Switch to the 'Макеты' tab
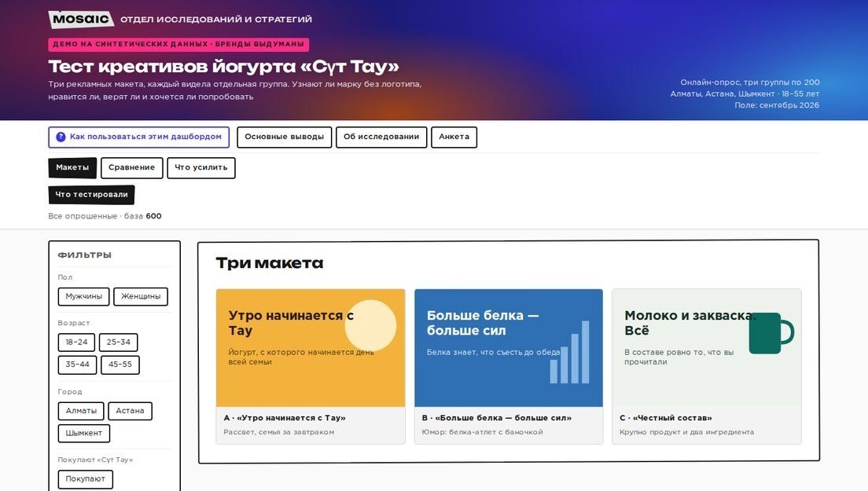Image resolution: width=868 pixels, height=491 pixels. click(72, 168)
